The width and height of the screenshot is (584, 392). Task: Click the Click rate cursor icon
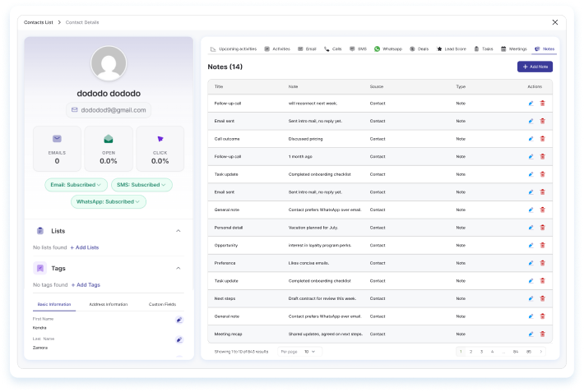tap(160, 139)
